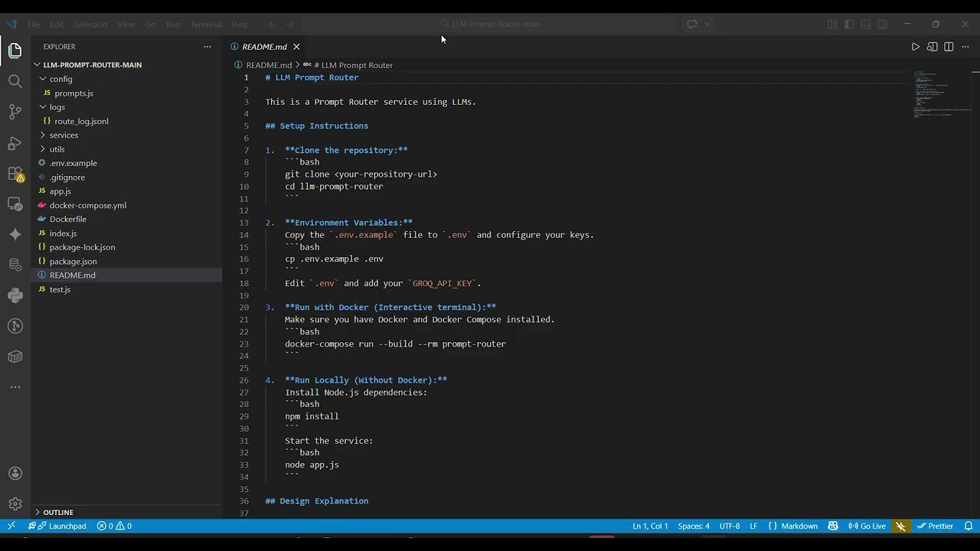Open prompts.js in the explorer
980x551 pixels.
(73, 93)
